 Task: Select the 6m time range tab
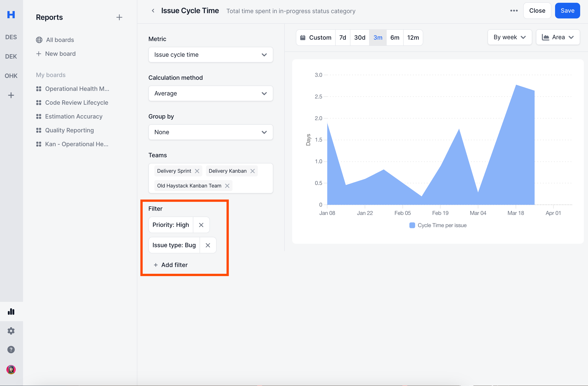point(395,38)
